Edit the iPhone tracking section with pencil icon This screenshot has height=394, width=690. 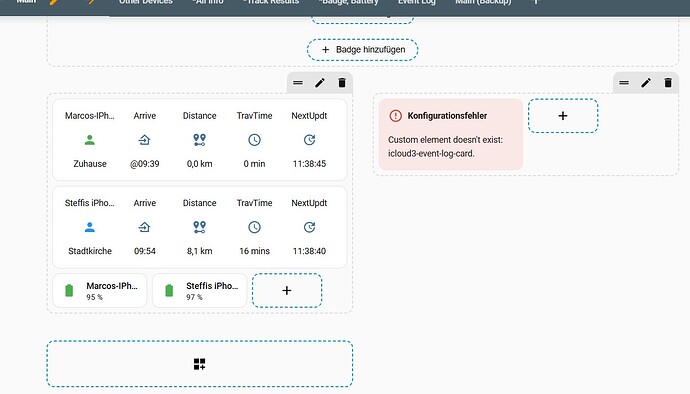point(320,83)
